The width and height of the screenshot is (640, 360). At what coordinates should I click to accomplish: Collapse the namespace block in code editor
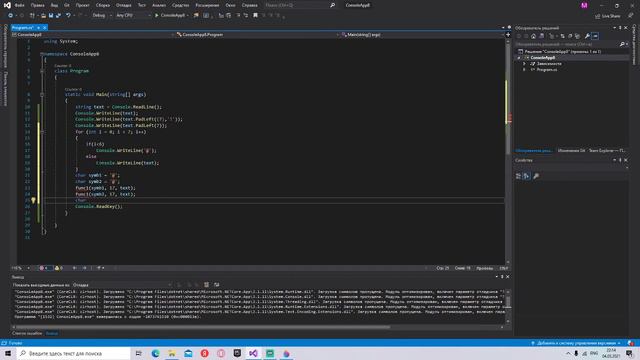point(42,54)
